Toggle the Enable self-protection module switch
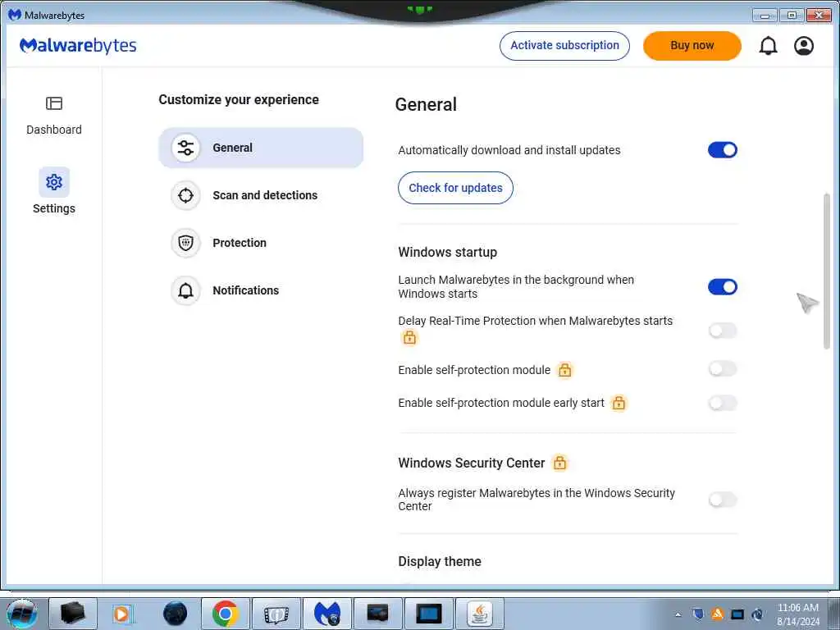This screenshot has width=840, height=630. tap(723, 368)
